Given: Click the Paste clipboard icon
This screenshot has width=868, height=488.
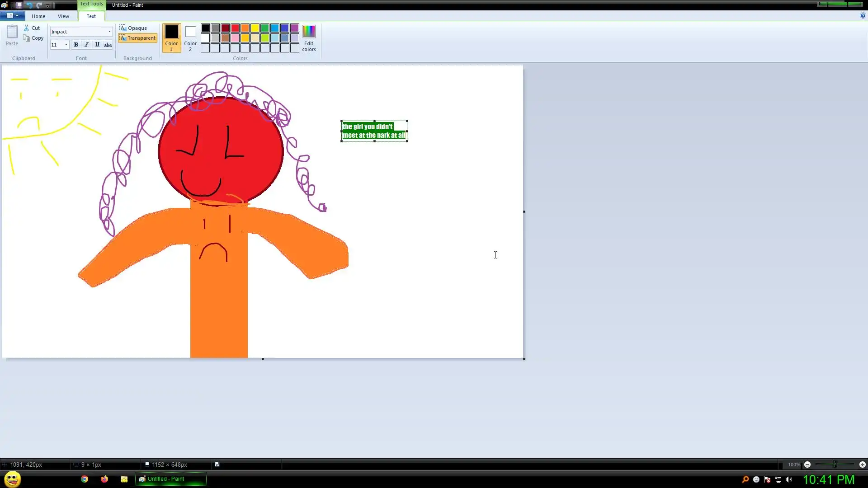Looking at the screenshot, I should pyautogui.click(x=12, y=32).
